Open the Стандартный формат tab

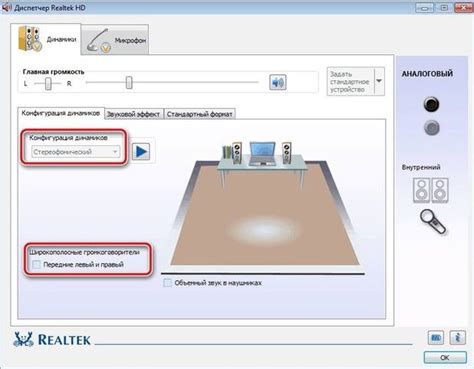pos(199,114)
